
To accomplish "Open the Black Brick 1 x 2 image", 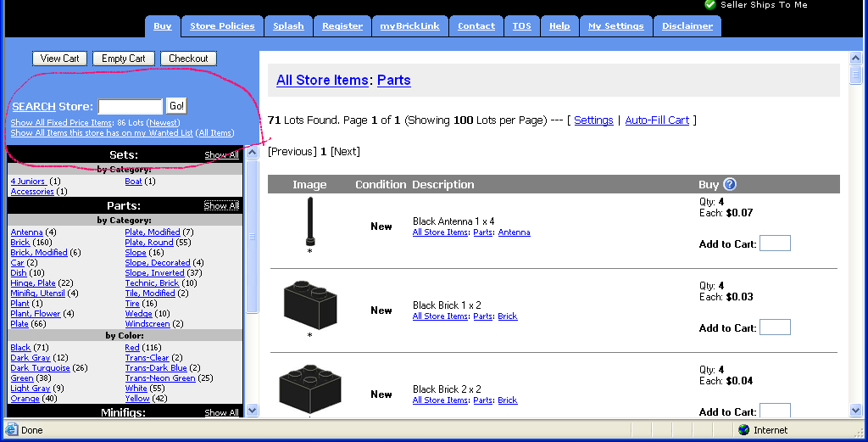I will (x=310, y=305).
